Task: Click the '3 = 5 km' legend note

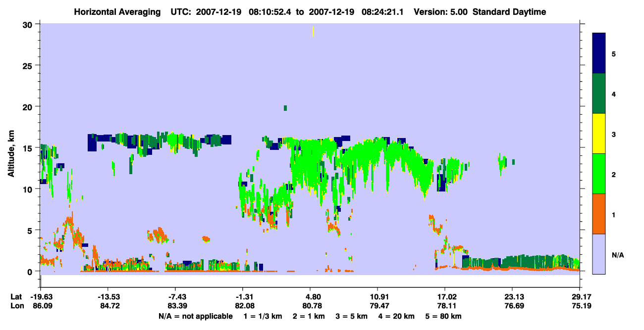Action: click(352, 316)
